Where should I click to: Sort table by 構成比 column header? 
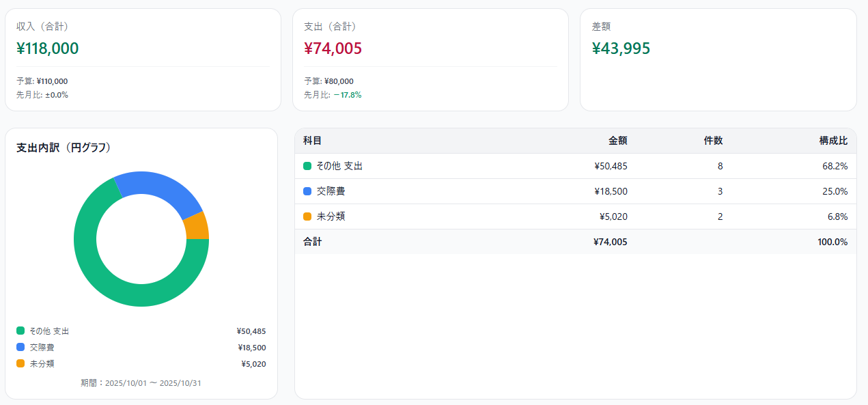[x=833, y=141]
